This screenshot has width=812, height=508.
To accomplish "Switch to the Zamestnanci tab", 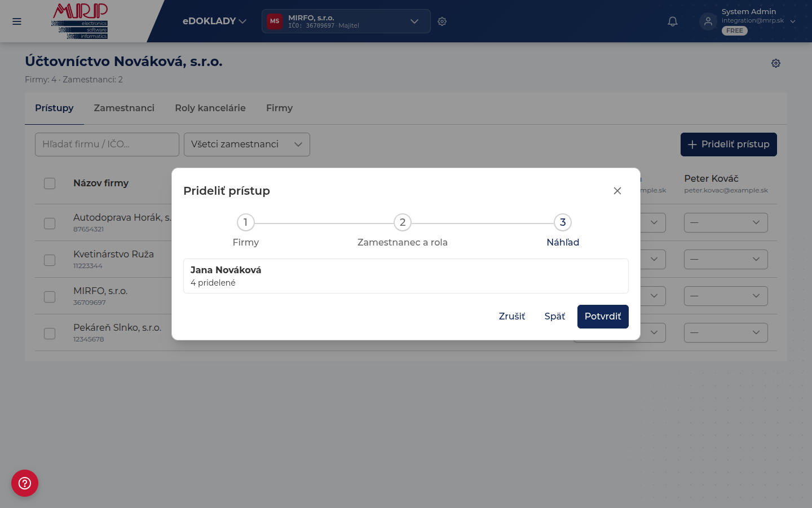I will click(124, 108).
